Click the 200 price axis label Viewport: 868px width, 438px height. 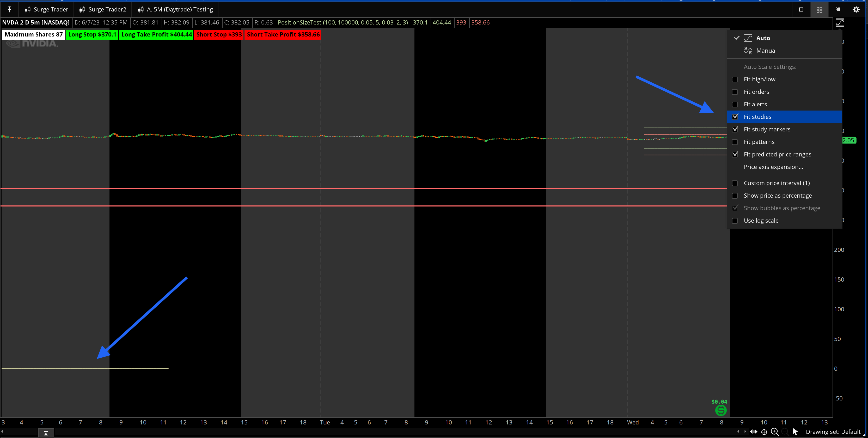coord(839,250)
